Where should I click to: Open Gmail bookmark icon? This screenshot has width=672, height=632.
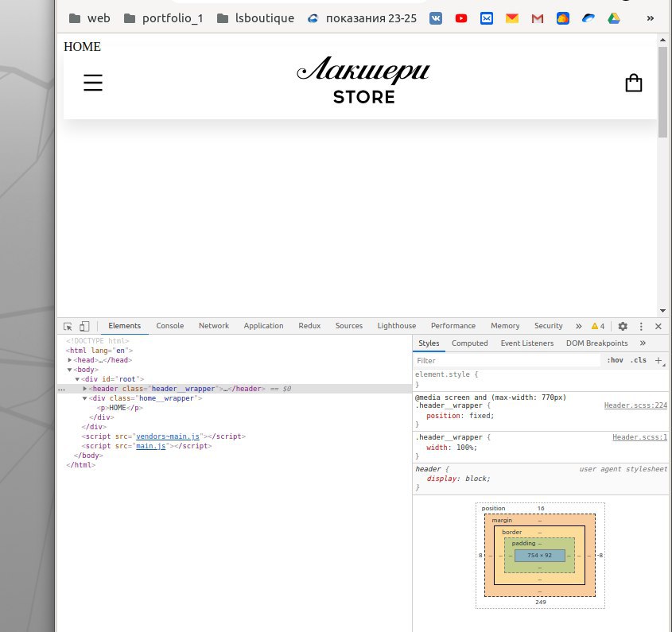click(538, 18)
